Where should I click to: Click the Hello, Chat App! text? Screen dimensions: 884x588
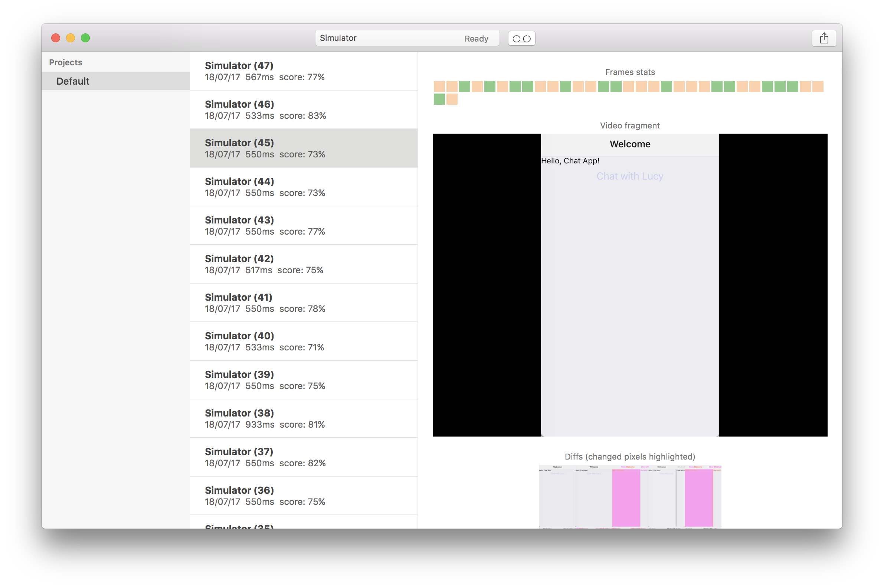[x=570, y=161]
